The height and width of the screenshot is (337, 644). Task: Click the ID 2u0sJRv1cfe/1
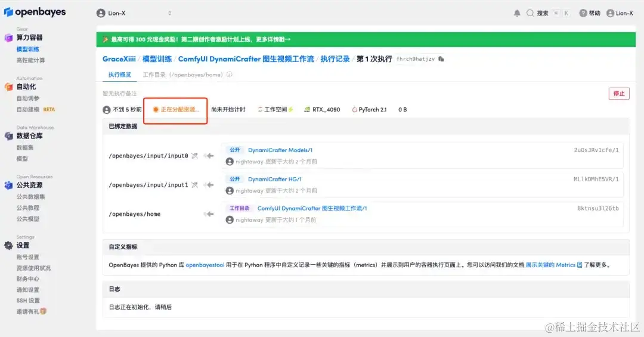click(596, 150)
